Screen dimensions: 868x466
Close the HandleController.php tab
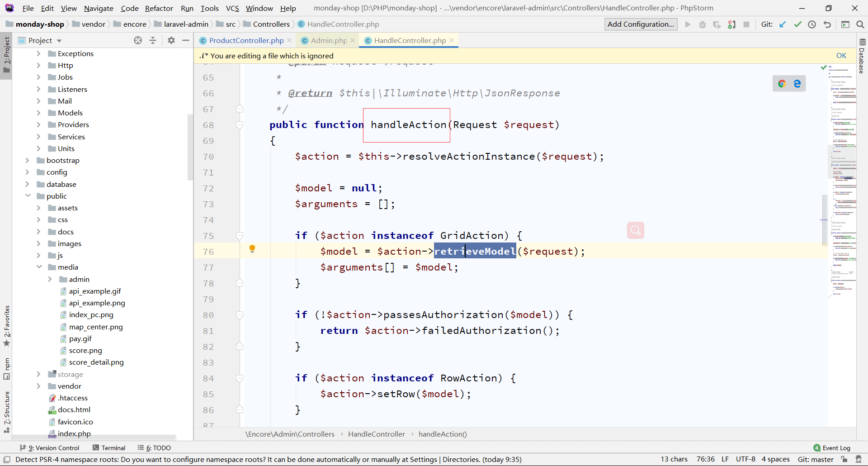point(451,40)
